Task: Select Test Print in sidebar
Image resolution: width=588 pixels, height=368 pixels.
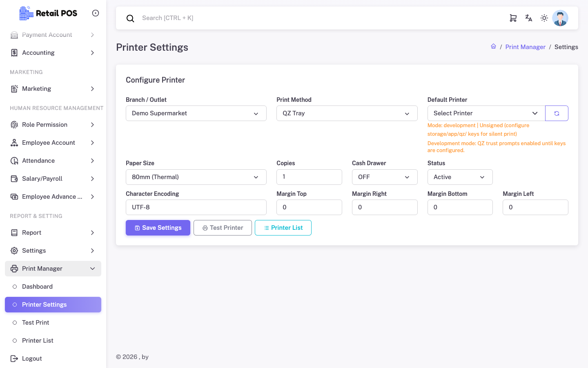Action: pos(53,323)
